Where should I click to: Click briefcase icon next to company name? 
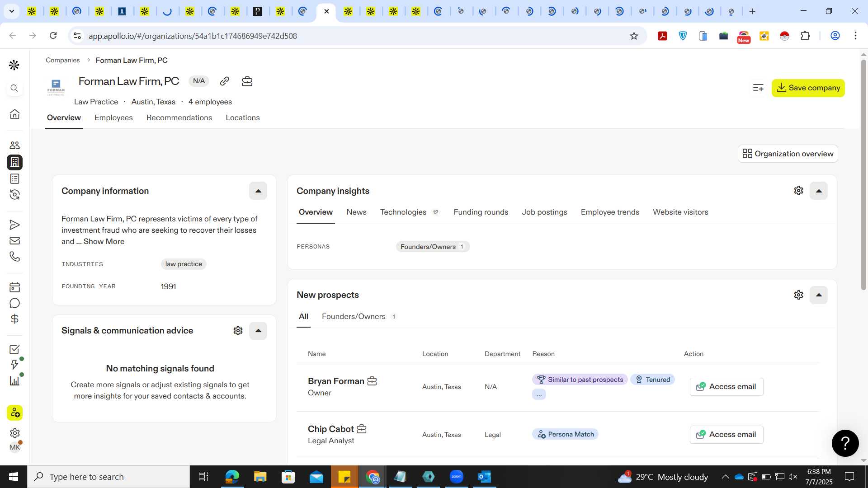pos(247,81)
